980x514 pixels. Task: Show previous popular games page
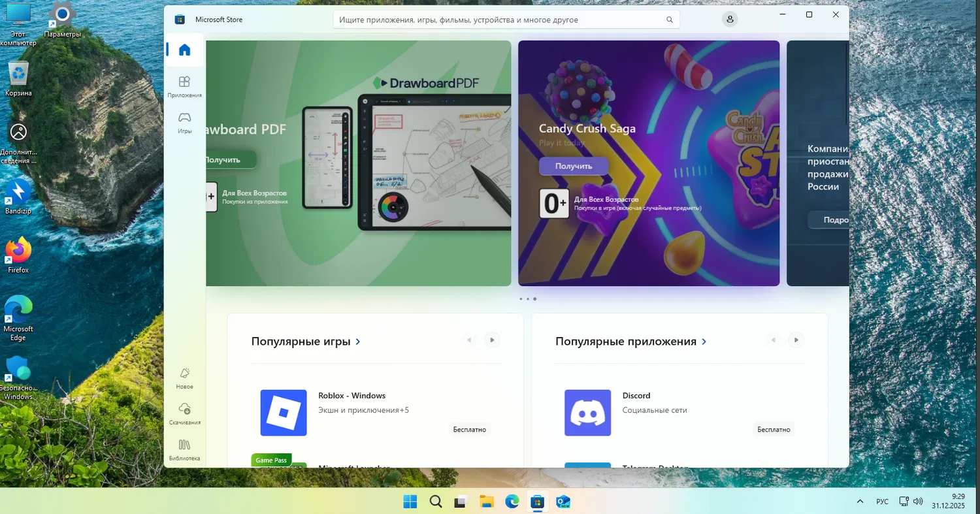tap(468, 340)
